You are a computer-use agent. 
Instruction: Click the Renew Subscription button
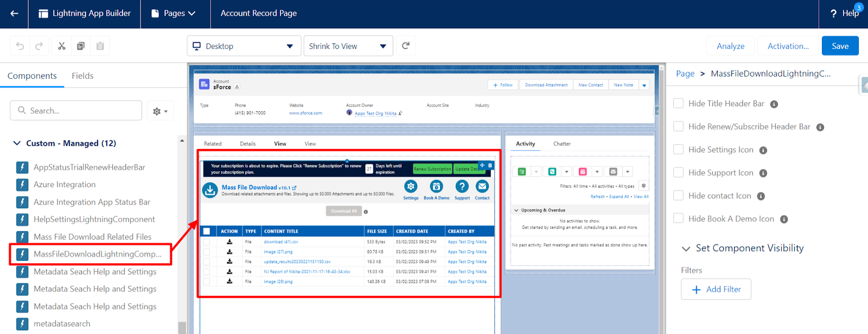432,169
